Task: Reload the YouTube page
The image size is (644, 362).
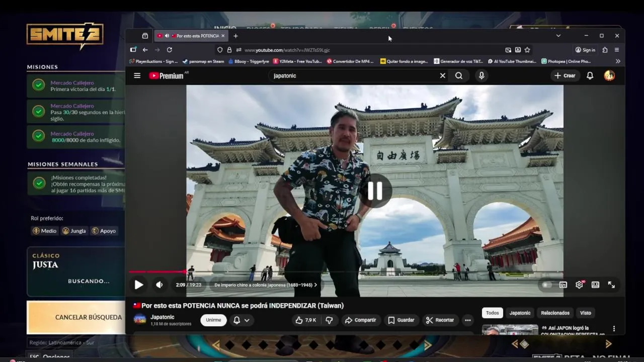Action: (x=169, y=50)
